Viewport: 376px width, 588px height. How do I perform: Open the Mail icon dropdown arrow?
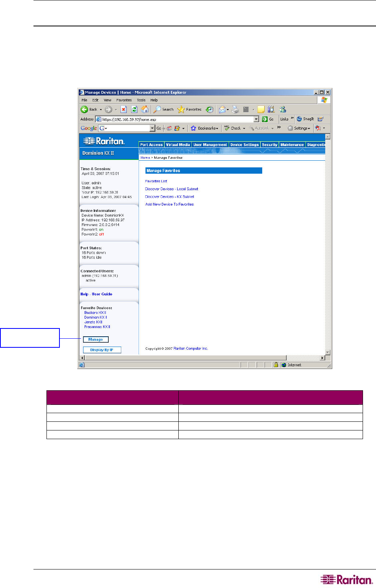228,110
